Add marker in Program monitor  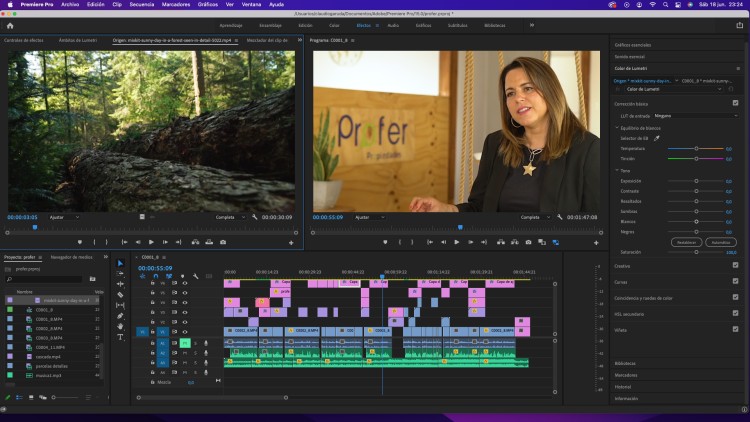pos(385,242)
